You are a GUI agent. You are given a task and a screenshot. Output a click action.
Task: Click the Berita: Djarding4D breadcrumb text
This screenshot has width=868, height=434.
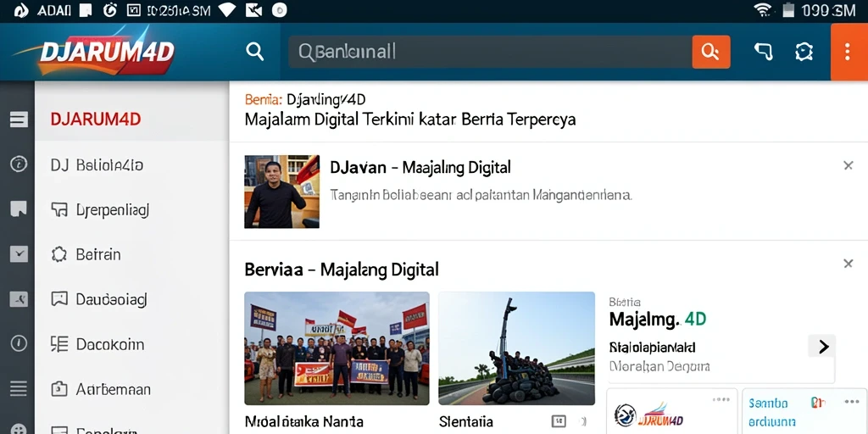[305, 100]
